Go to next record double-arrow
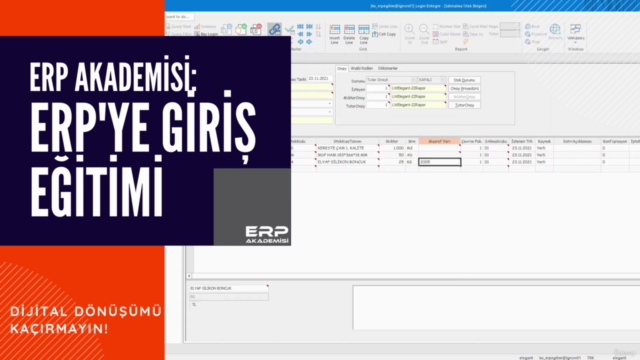640x360 pixels. pyautogui.click(x=309, y=34)
